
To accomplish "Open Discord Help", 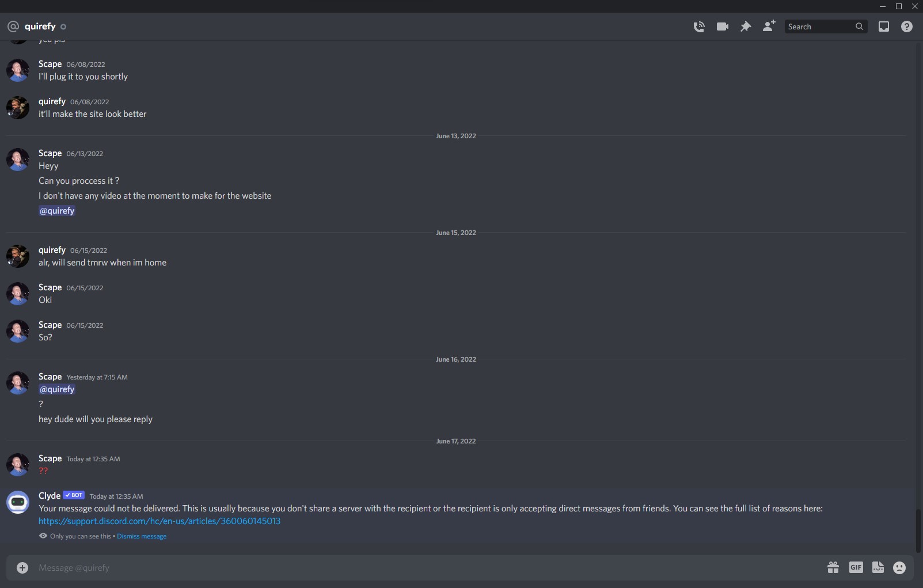I will (x=907, y=26).
